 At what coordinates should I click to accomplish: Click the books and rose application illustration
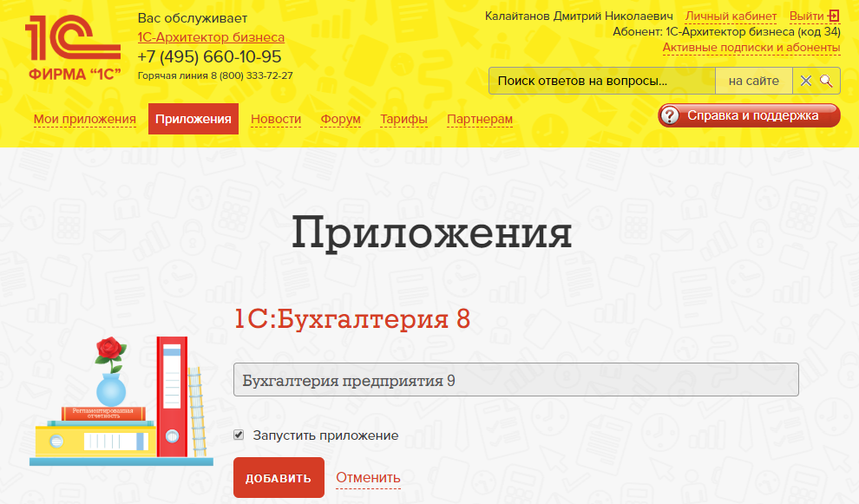point(121,401)
